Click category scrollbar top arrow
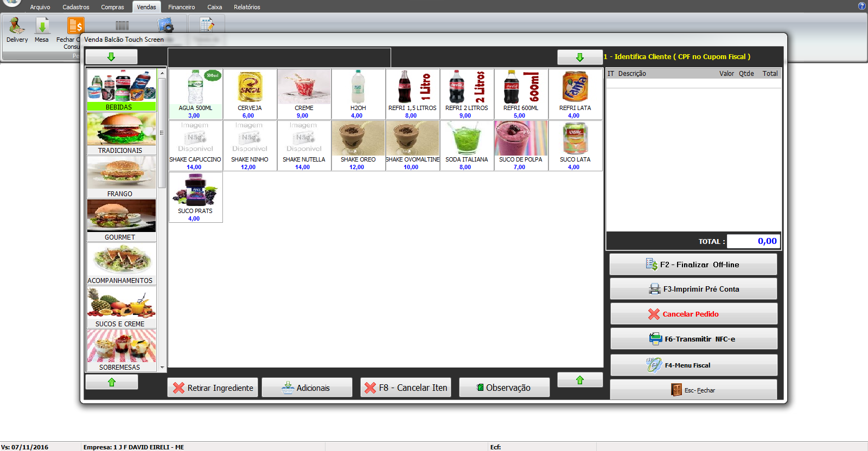Image resolution: width=868 pixels, height=451 pixels. (162, 73)
